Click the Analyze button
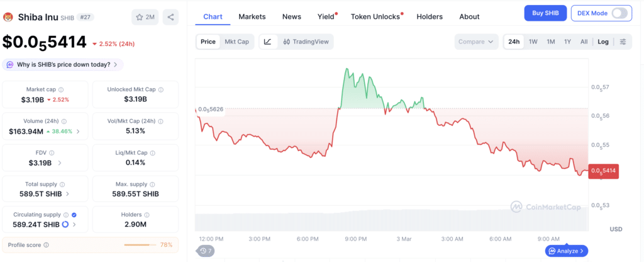 (567, 251)
